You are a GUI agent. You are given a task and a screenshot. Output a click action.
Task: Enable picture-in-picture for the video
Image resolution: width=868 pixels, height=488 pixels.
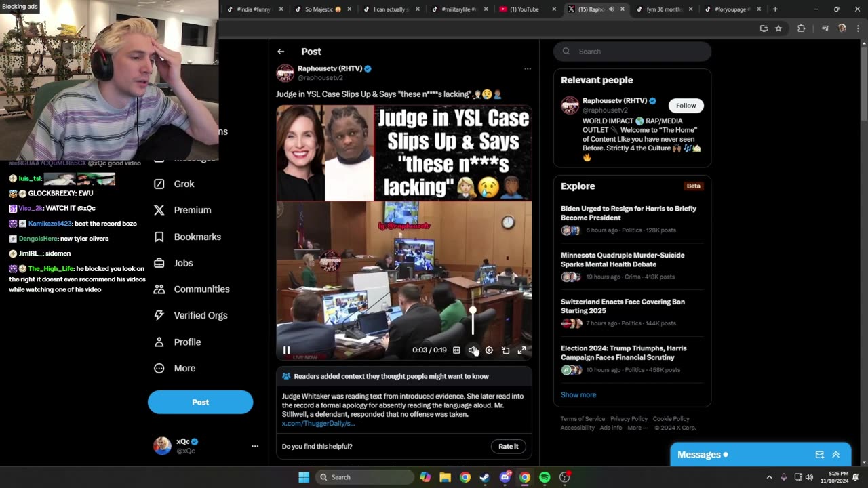pos(505,350)
